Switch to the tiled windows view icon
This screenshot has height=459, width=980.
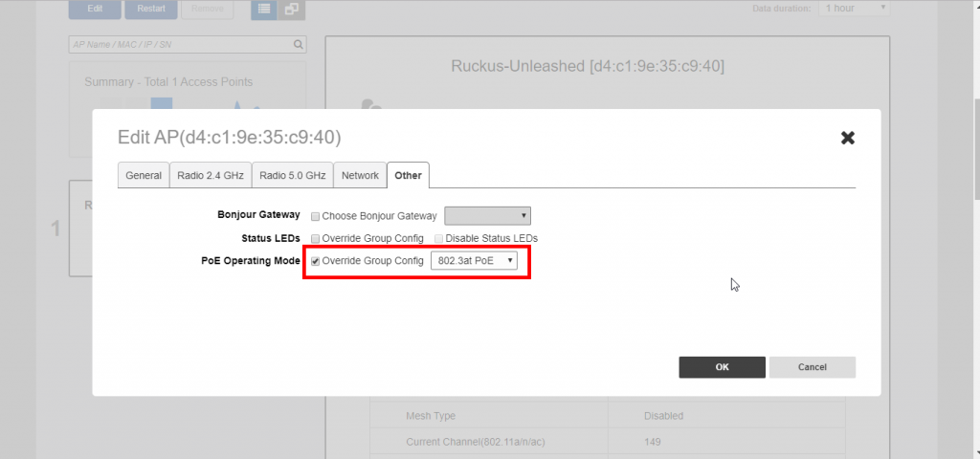pyautogui.click(x=291, y=10)
